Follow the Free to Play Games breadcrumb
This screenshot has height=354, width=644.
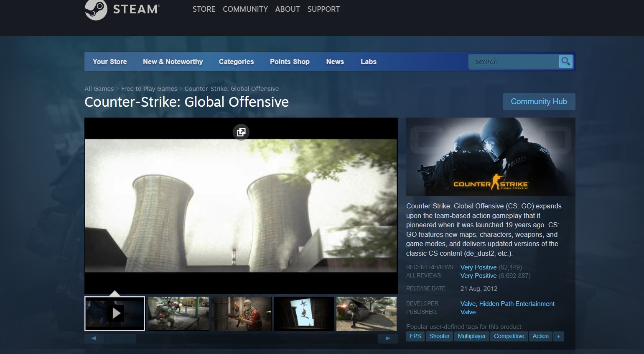click(149, 89)
